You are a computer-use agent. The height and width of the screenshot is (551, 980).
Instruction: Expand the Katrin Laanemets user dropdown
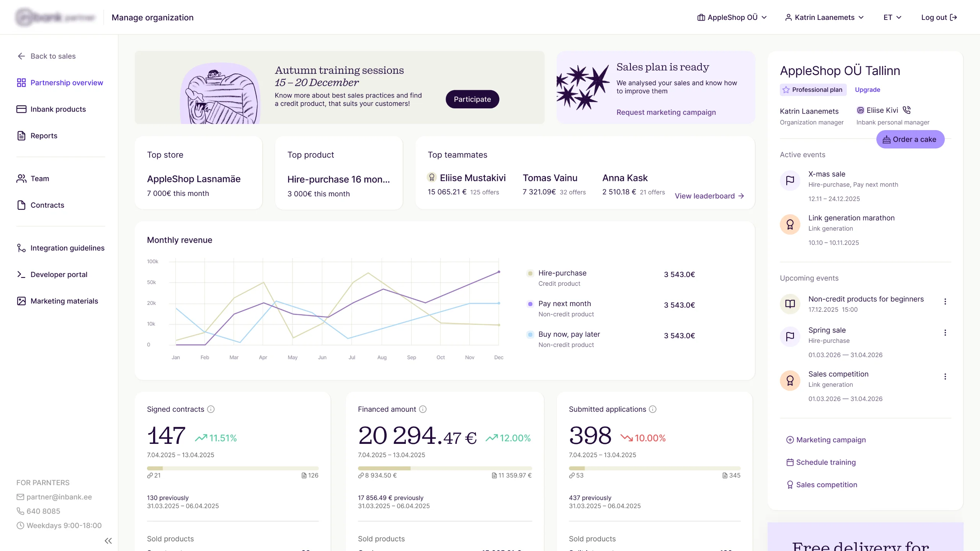click(x=824, y=17)
